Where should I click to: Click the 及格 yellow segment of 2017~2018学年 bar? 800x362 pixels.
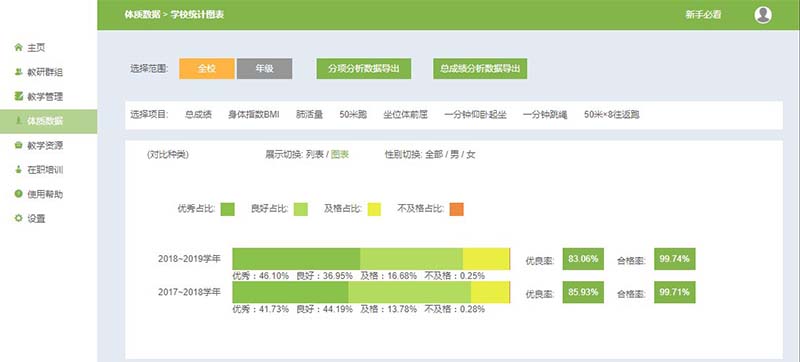click(490, 292)
